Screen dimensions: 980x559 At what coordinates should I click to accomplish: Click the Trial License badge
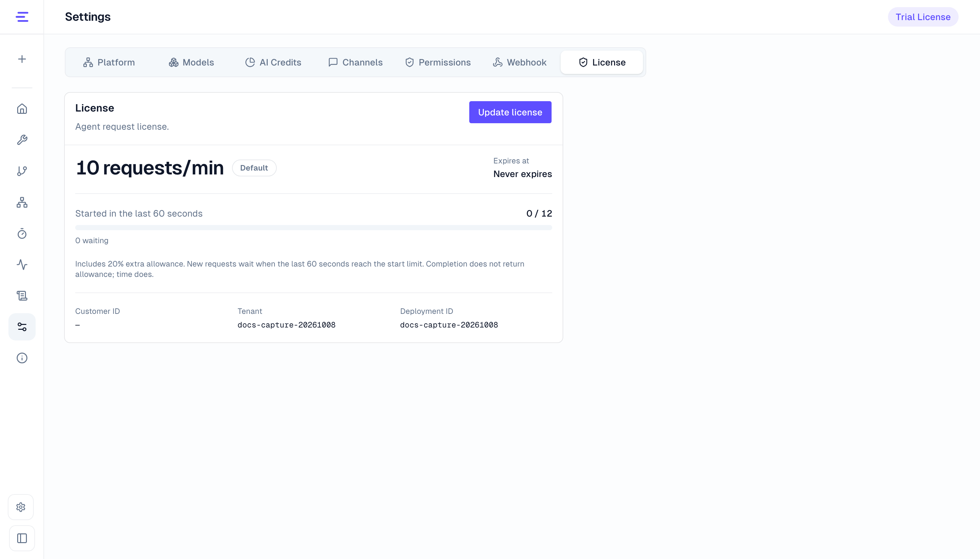tap(923, 17)
